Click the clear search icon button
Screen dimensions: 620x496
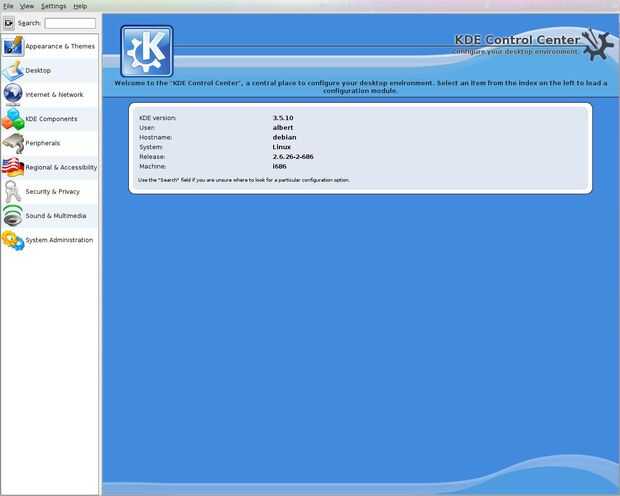[8, 23]
